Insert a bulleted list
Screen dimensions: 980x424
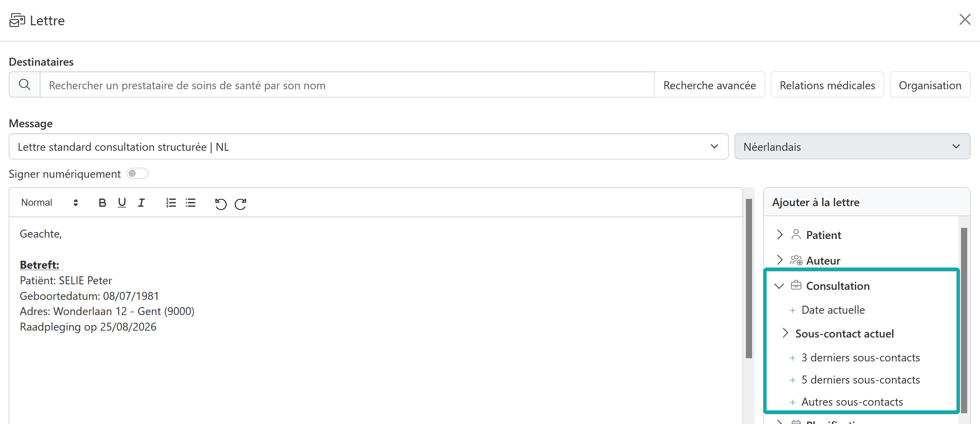[191, 203]
